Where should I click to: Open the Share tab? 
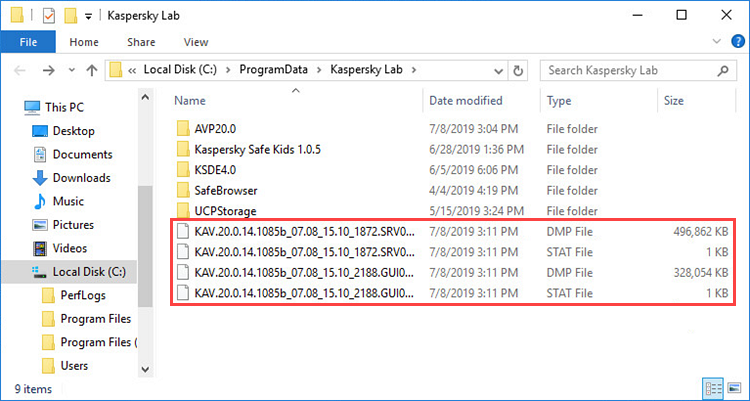tap(141, 42)
